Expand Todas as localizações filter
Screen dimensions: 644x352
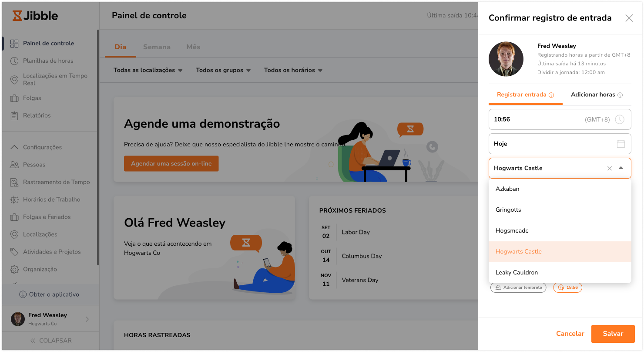(x=148, y=70)
